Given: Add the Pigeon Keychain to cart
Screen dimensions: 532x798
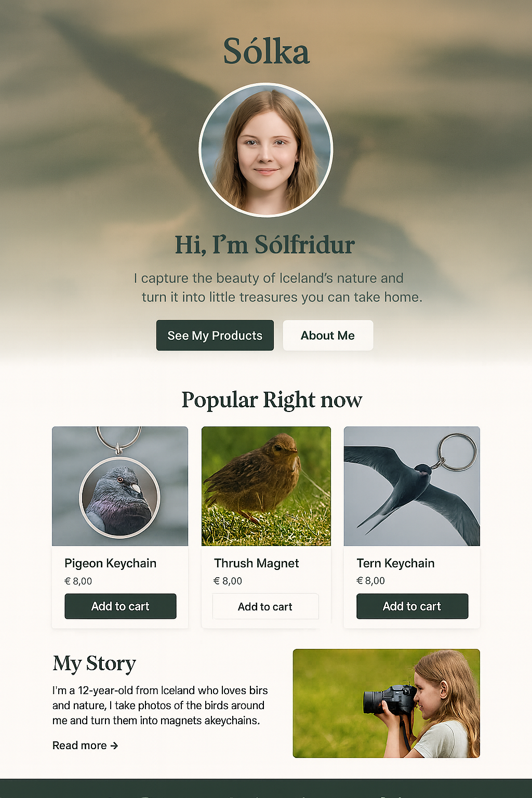Looking at the screenshot, I should coord(121,606).
